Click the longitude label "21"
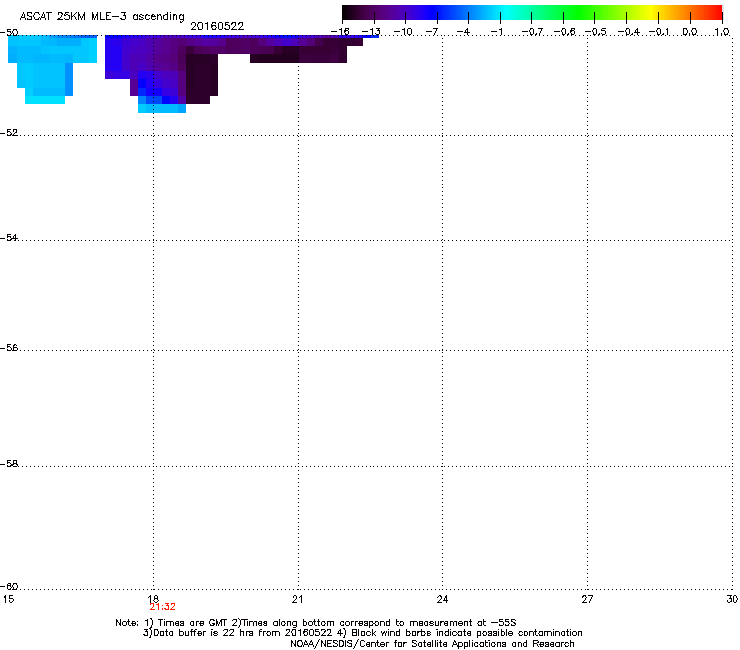Viewport: 740px width, 650px height. coord(297,599)
